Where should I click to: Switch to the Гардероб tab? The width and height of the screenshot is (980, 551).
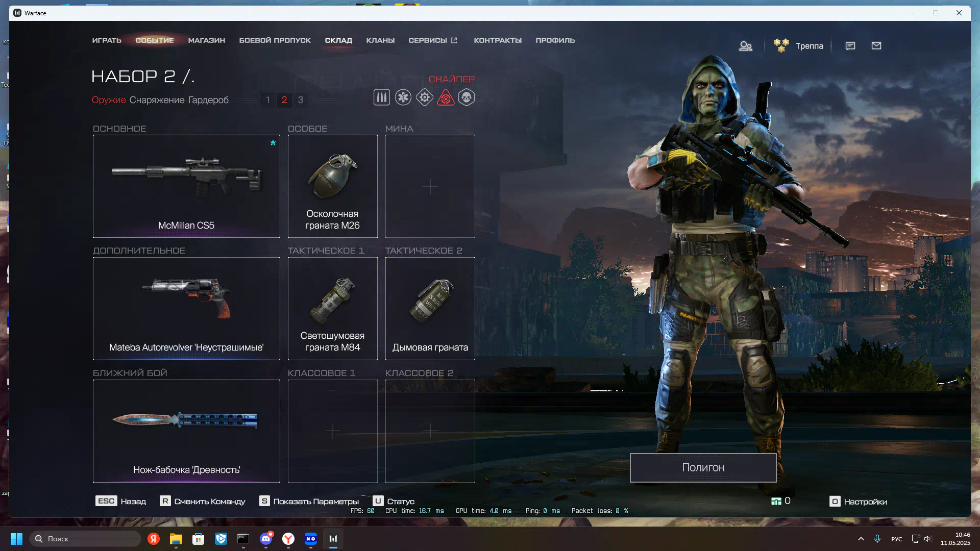[x=208, y=100]
